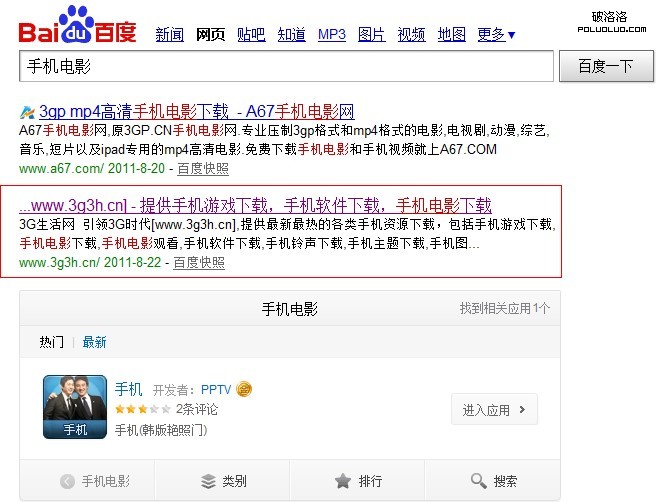Click the search input field
The image size is (657, 502).
point(286,66)
